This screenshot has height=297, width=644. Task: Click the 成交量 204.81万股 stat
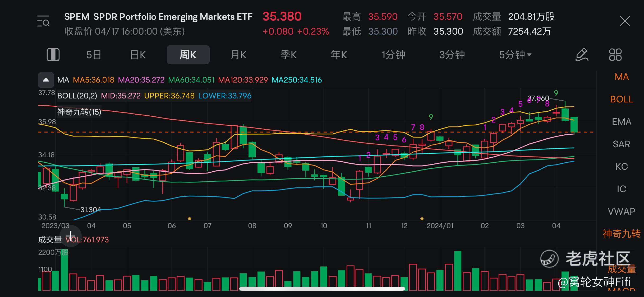[514, 17]
